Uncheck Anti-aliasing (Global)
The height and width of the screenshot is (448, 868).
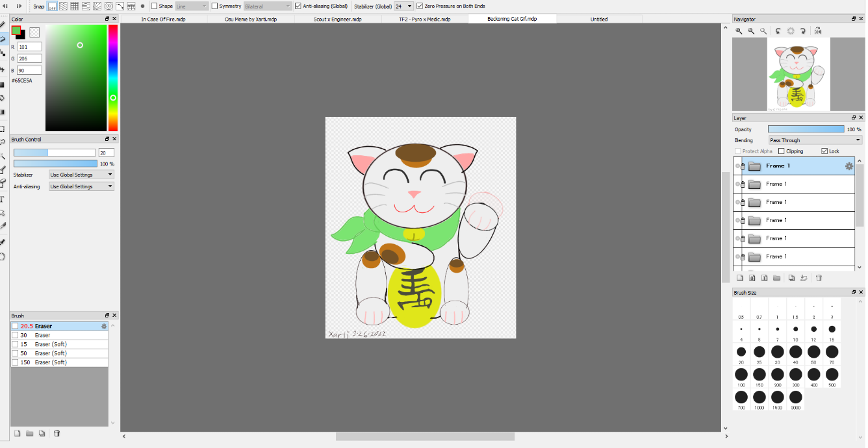[298, 6]
